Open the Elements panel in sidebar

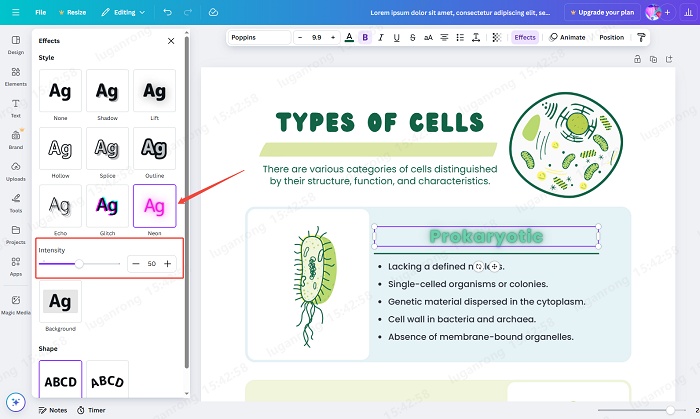16,74
